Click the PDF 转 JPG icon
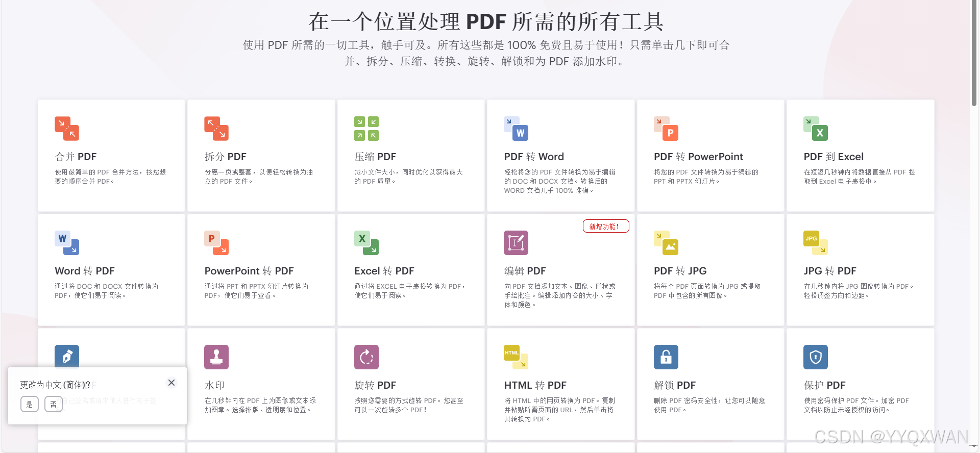Screen dimensions: 980x453 (666, 243)
